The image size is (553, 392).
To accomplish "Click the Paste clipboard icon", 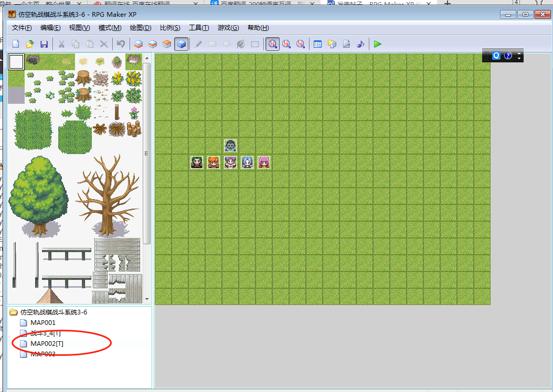I will [x=90, y=44].
